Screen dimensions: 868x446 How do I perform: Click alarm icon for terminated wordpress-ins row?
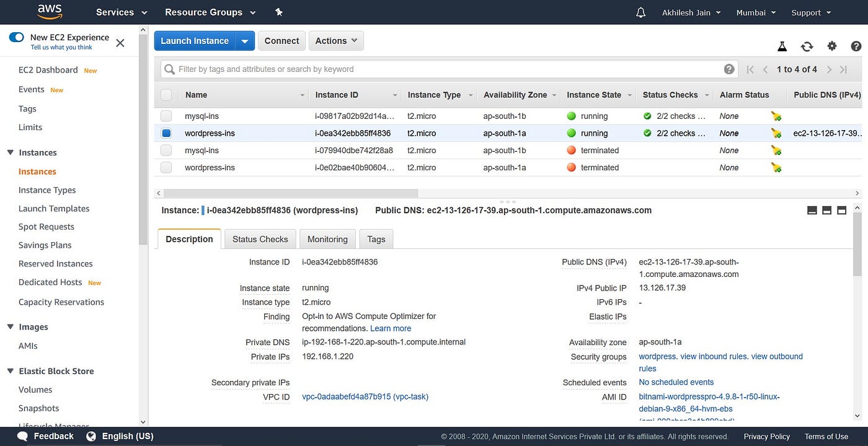point(776,167)
